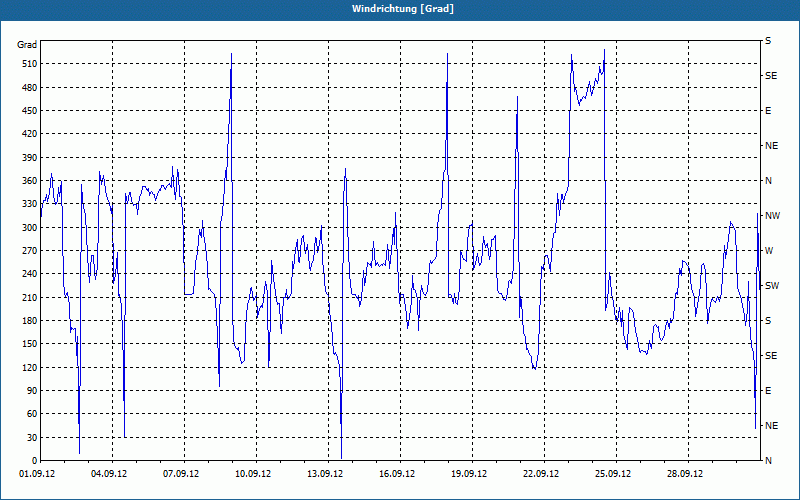Click the 28.09.12 date label
This screenshot has height=500, width=800.
click(685, 474)
